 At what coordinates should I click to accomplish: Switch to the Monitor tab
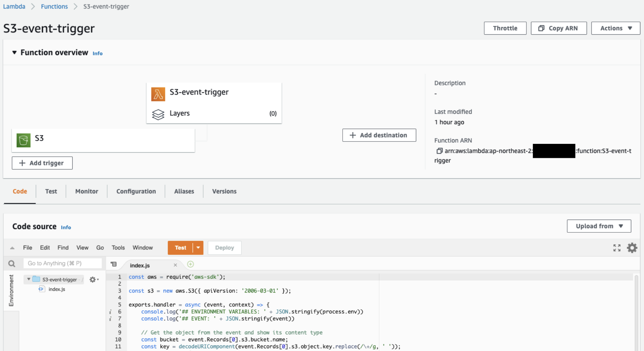86,191
